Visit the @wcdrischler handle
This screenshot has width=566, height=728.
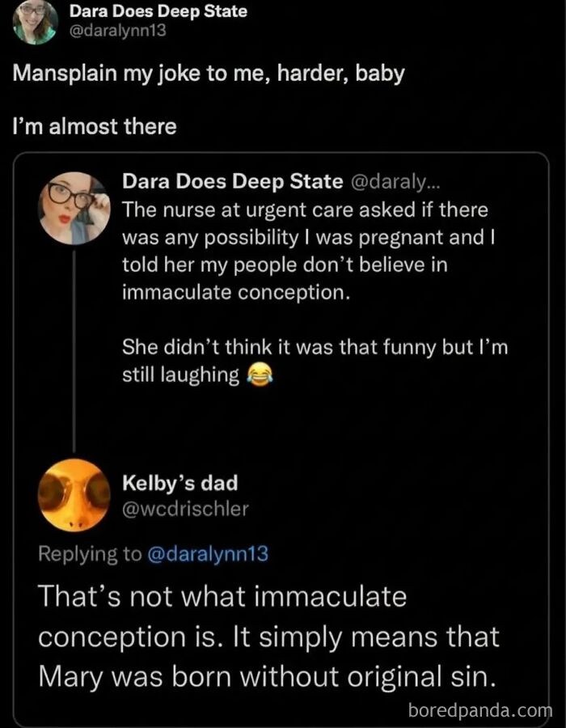(x=185, y=509)
